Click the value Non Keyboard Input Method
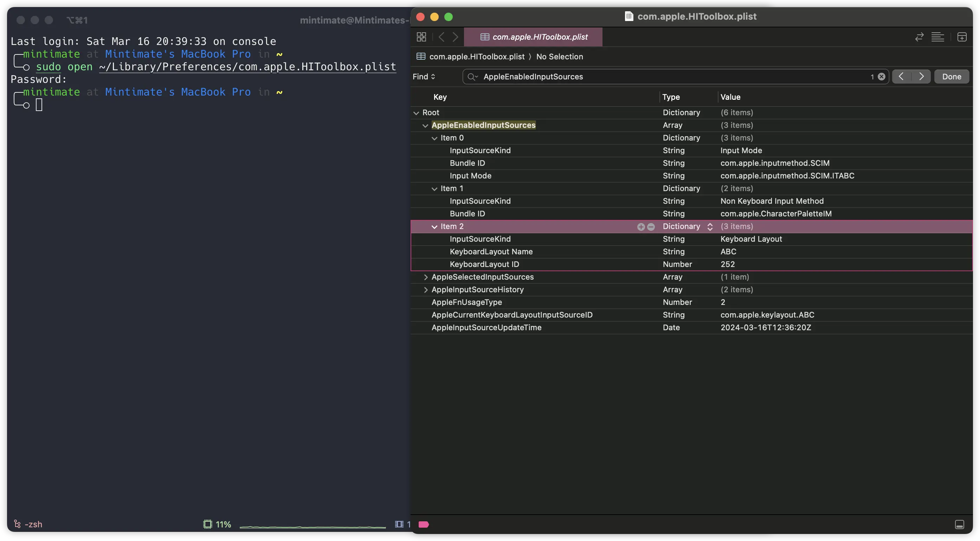 772,201
